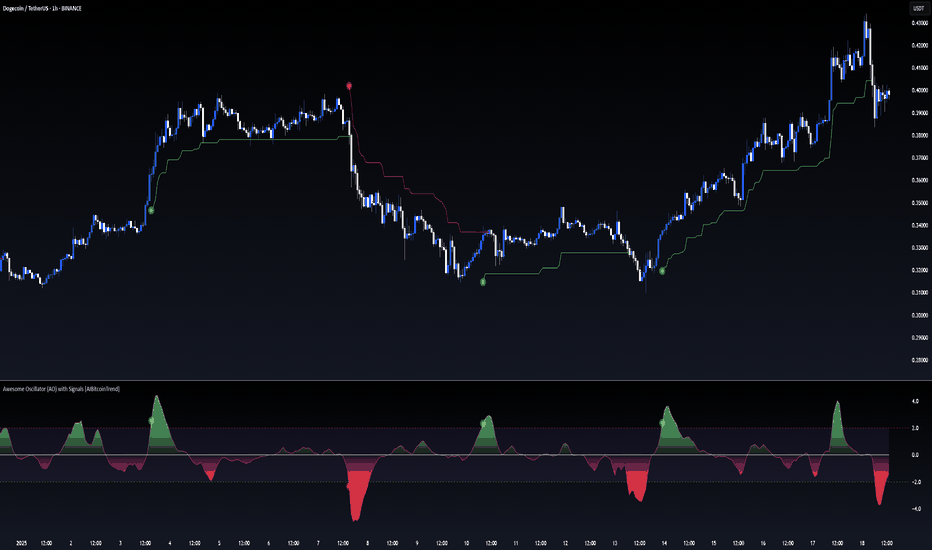Click the 0.40000 price axis label
932x550 pixels.
[x=920, y=90]
